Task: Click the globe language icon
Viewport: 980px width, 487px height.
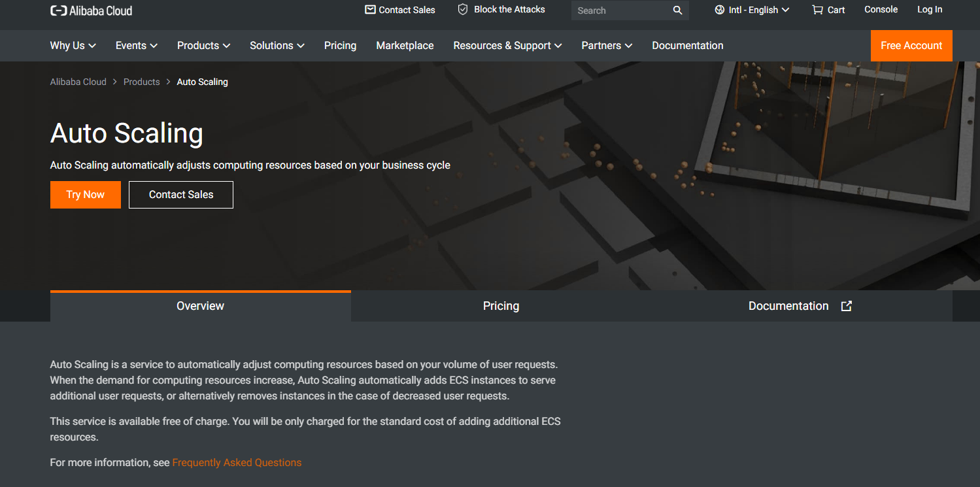Action: tap(720, 10)
